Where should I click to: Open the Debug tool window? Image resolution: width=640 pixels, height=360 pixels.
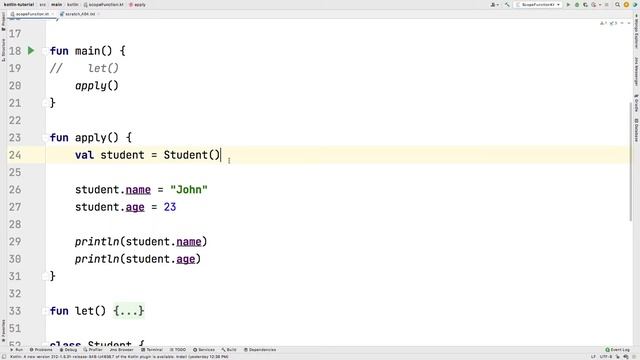[68, 350]
